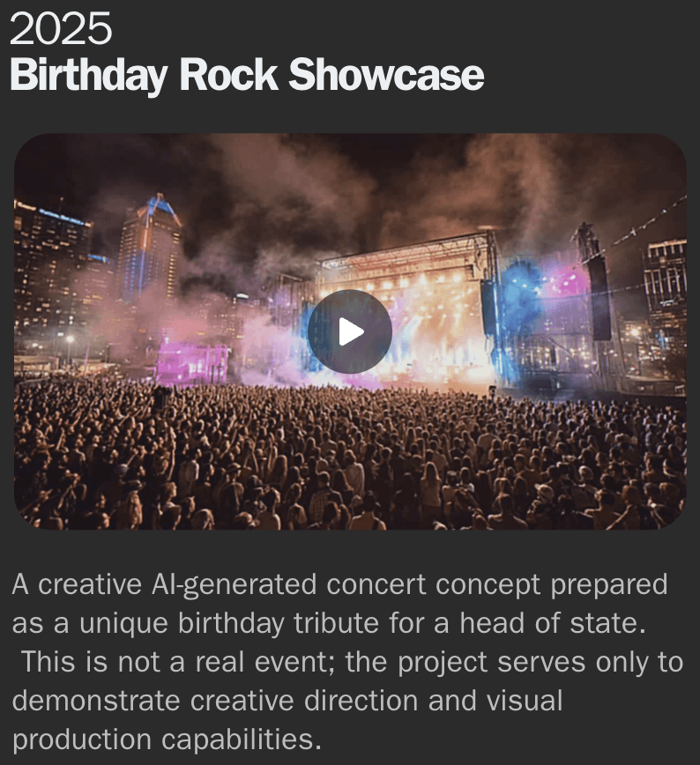
Task: Select the 2025 year label
Action: click(x=61, y=29)
